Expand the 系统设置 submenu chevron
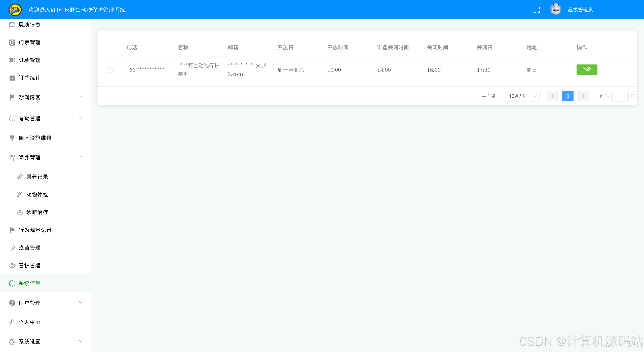Screen dimensions: 644x352 (81, 341)
